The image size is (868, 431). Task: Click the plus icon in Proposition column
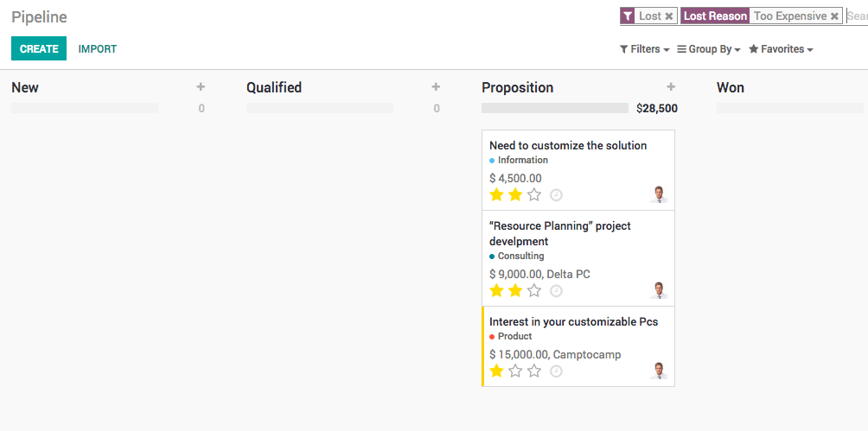click(x=671, y=87)
